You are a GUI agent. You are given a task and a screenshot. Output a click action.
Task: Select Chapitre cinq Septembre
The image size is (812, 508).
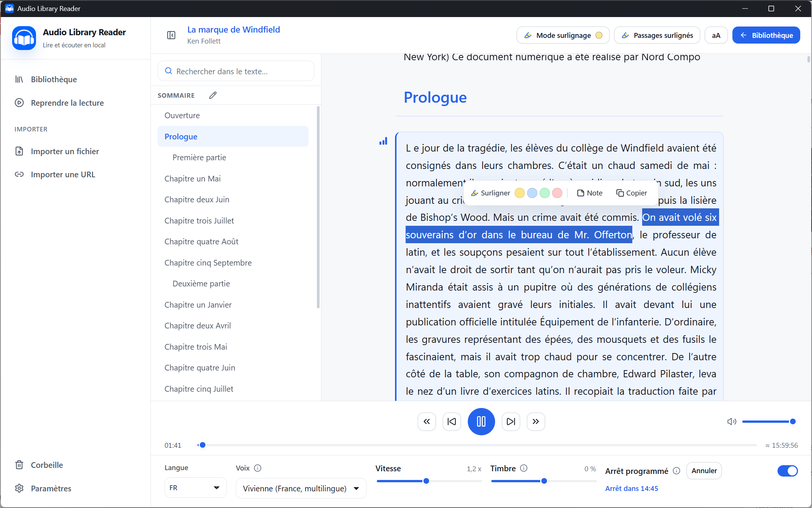pos(233,263)
